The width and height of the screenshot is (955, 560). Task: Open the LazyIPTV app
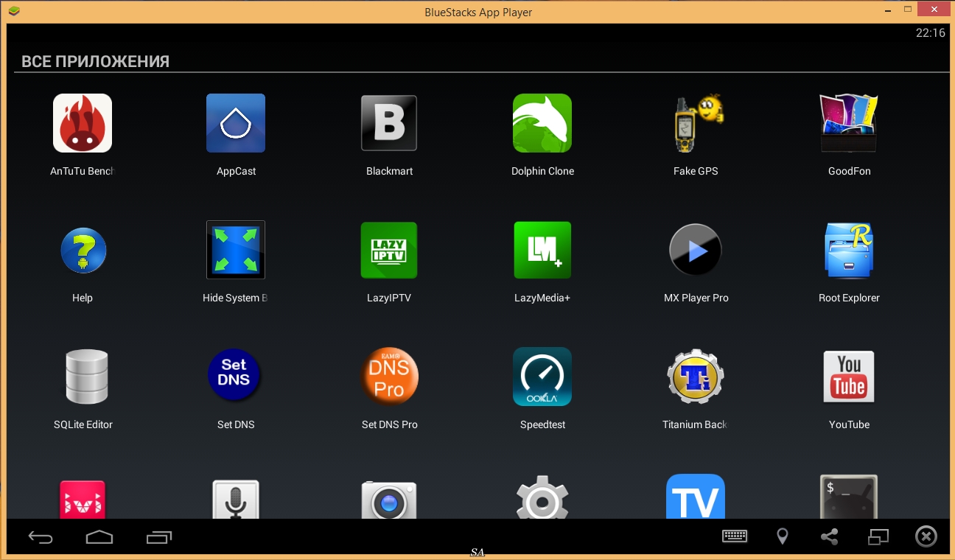pos(389,250)
